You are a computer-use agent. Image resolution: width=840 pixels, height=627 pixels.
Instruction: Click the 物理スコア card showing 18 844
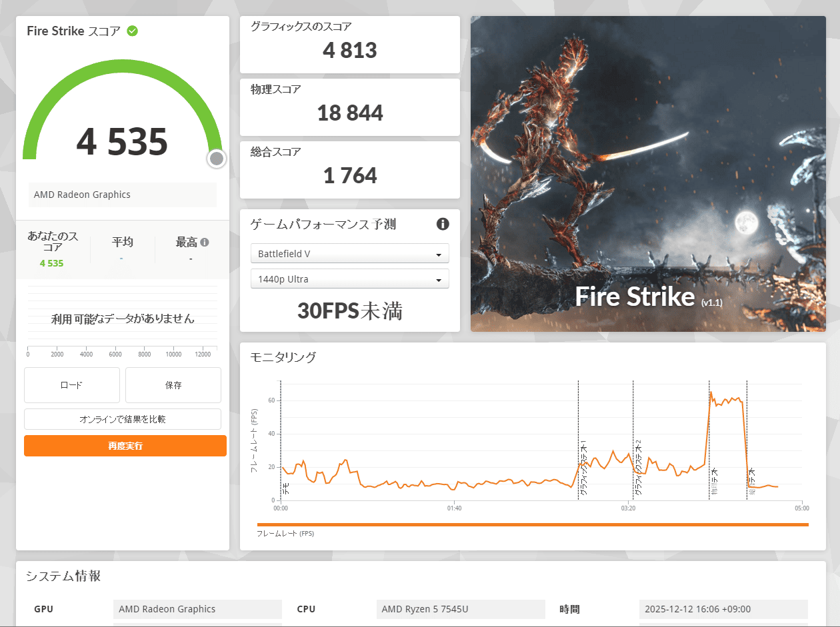click(349, 107)
